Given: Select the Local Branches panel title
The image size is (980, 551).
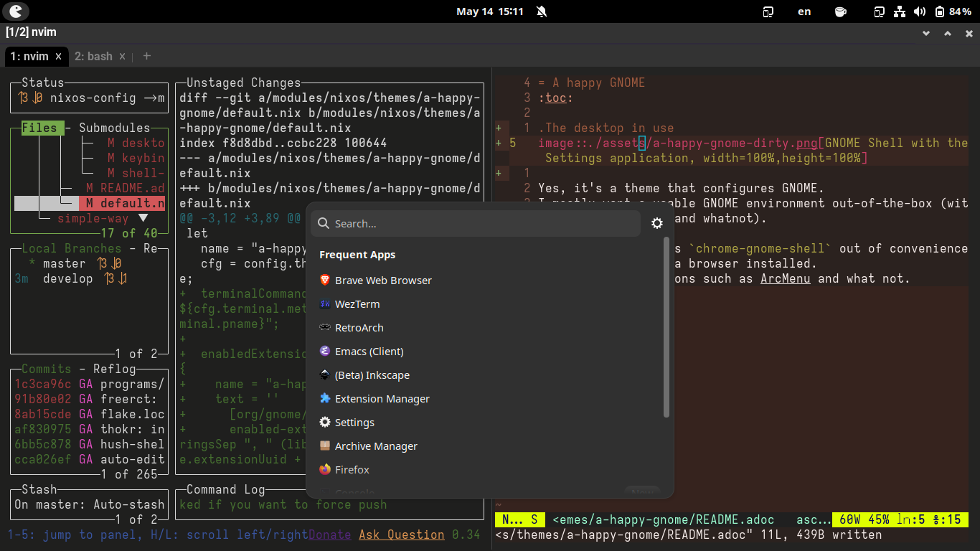Looking at the screenshot, I should (x=72, y=248).
